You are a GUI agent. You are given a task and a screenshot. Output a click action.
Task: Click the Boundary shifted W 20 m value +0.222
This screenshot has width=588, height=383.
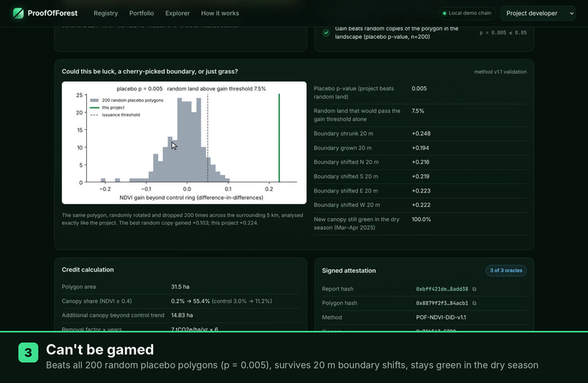[421, 205]
